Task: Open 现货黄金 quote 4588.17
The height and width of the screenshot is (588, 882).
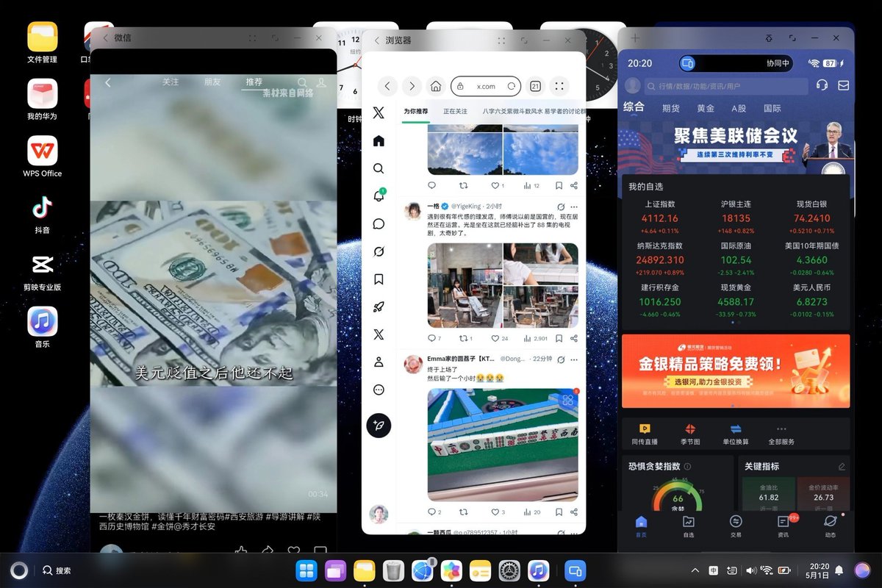Action: coord(736,301)
